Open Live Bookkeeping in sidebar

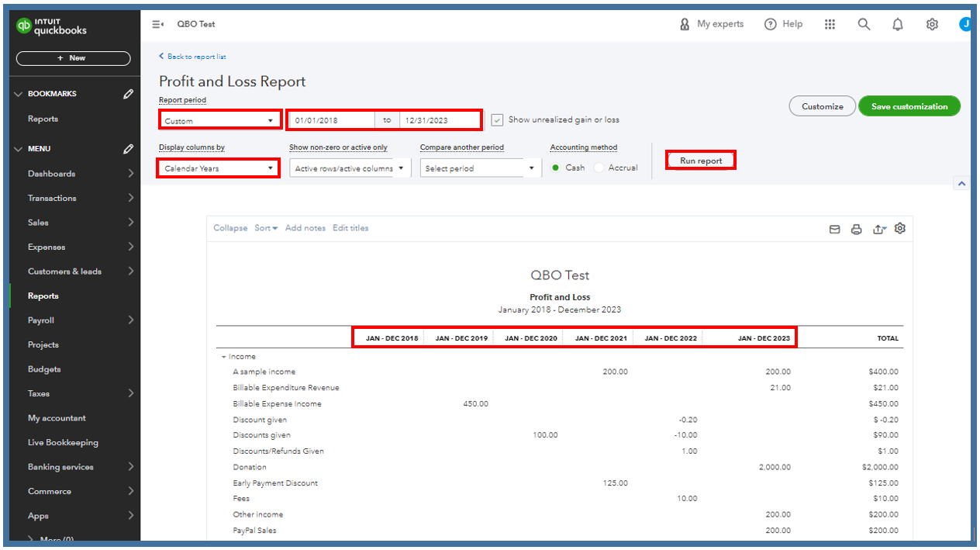click(x=63, y=443)
